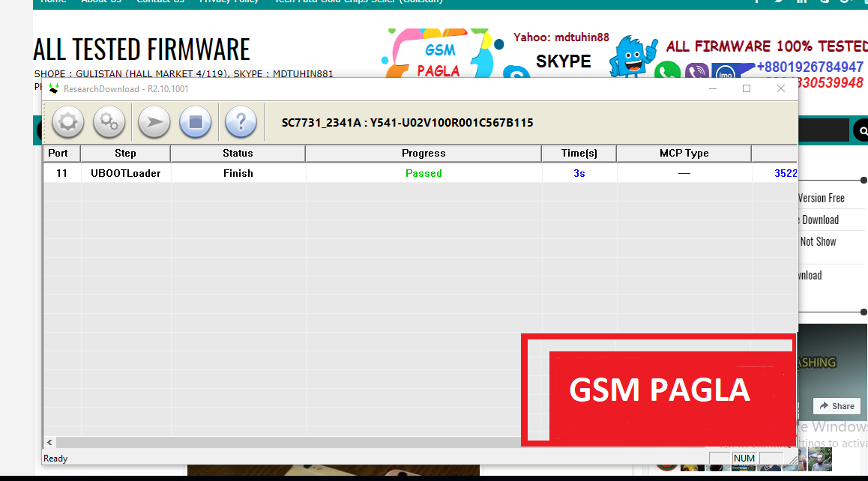Click horizontal scrollbar left arrow

tap(49, 442)
